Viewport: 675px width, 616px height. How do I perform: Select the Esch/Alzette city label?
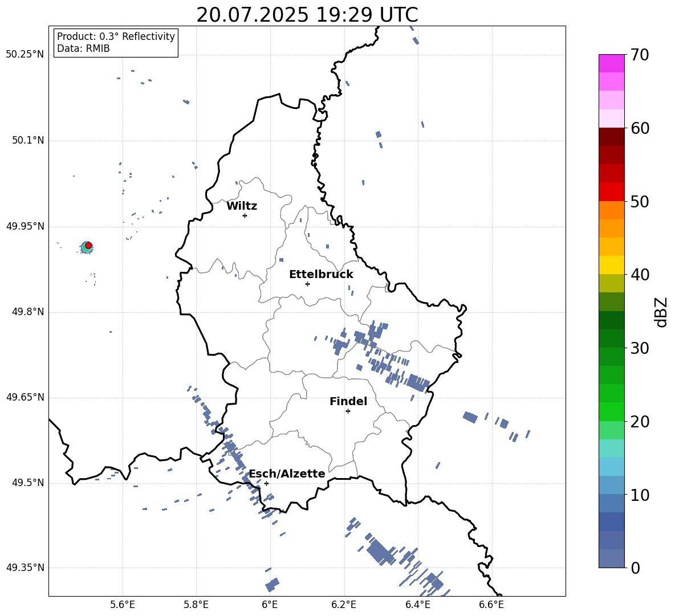coord(287,474)
